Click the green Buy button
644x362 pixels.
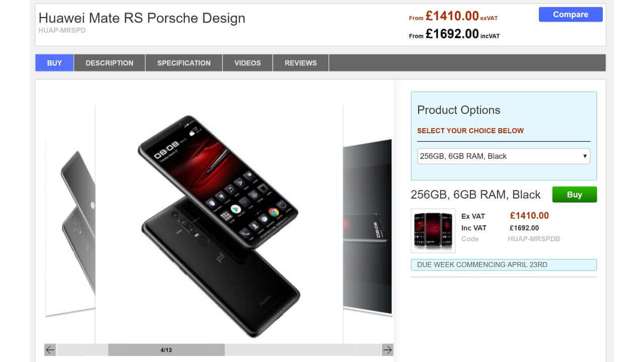pos(575,195)
